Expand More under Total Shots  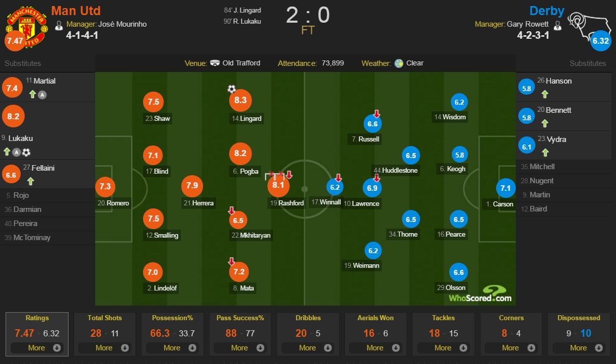click(x=105, y=347)
